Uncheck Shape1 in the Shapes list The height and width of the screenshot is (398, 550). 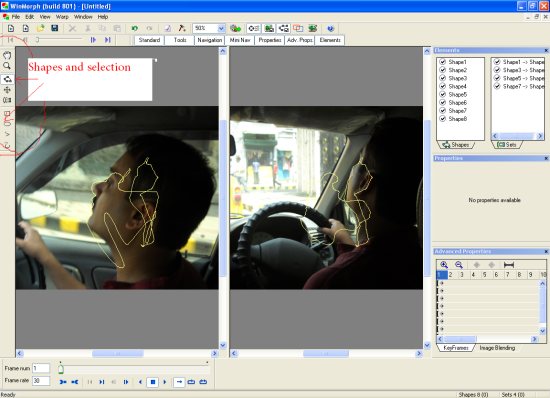coord(443,62)
